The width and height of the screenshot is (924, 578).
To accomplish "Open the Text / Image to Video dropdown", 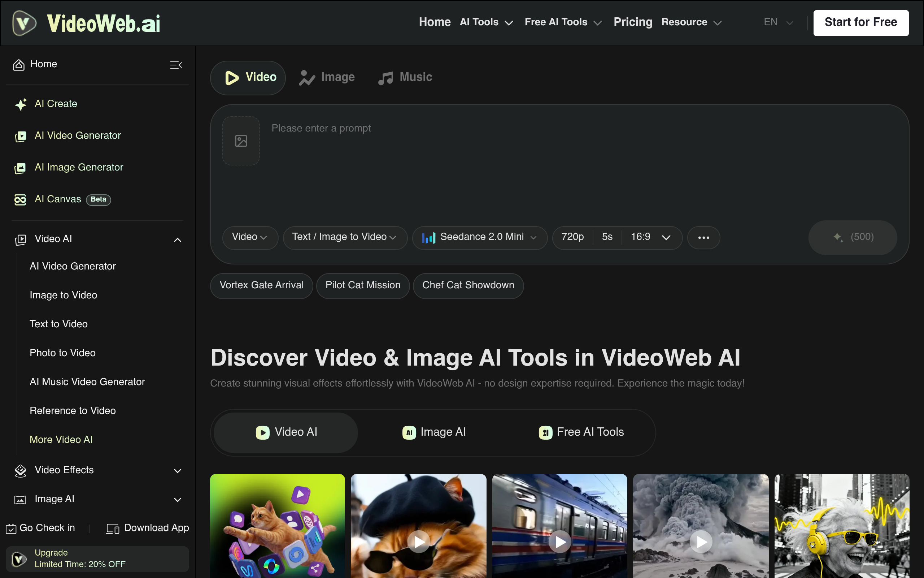I will [x=345, y=237].
